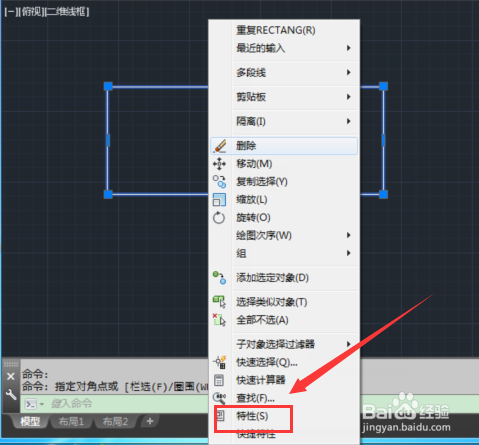Open recent commands dropdown arrow in command line
Viewport: 479px width, 445px height.
[42, 404]
